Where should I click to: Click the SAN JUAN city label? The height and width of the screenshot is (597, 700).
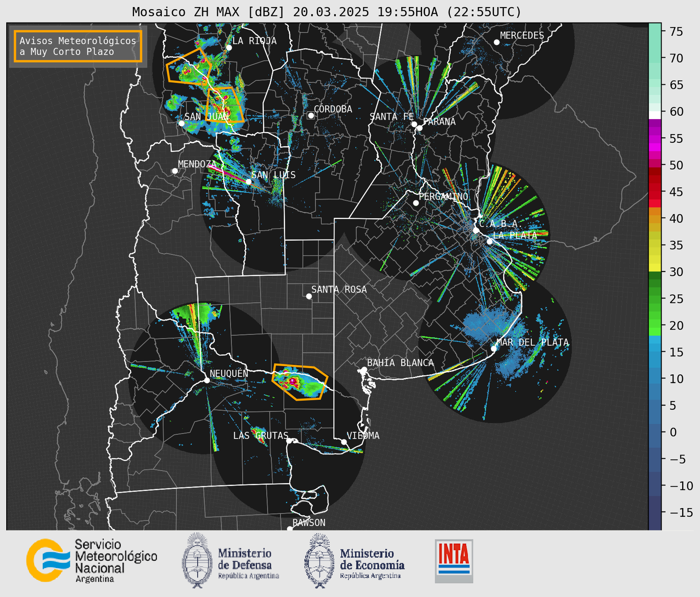tap(207, 117)
